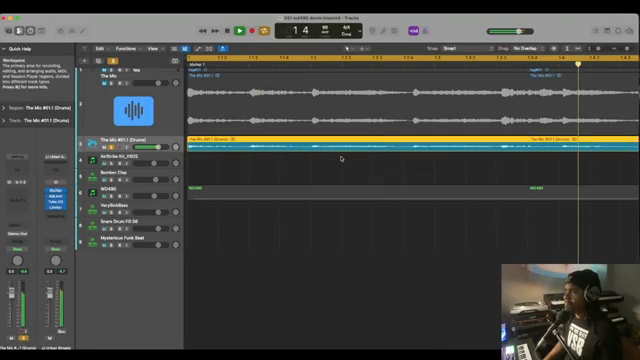
Task: Toggle the Show Automation button
Action: coord(198,49)
